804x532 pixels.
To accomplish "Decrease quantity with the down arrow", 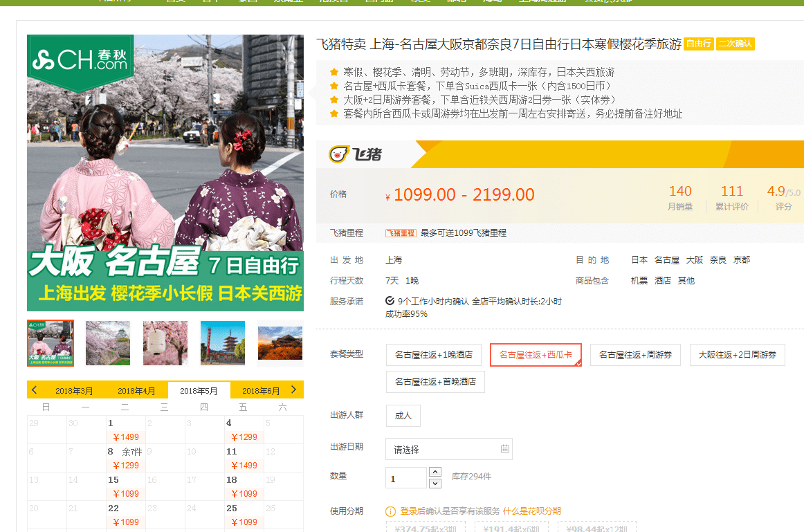I will tap(435, 484).
